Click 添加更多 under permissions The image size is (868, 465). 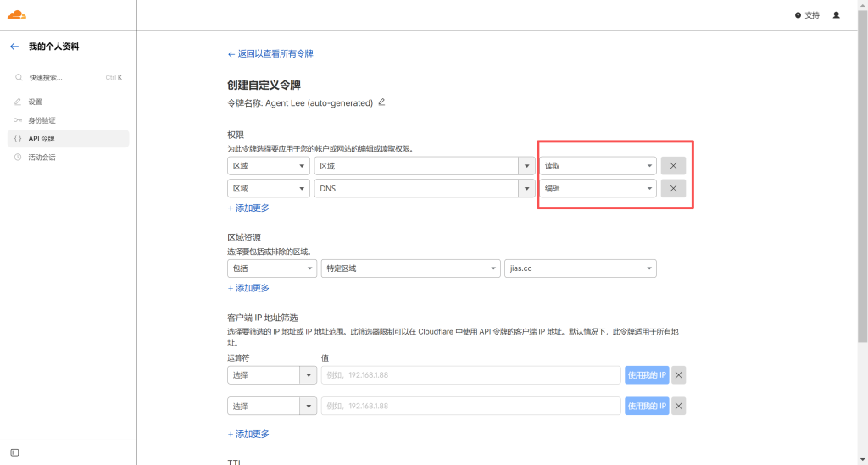248,208
